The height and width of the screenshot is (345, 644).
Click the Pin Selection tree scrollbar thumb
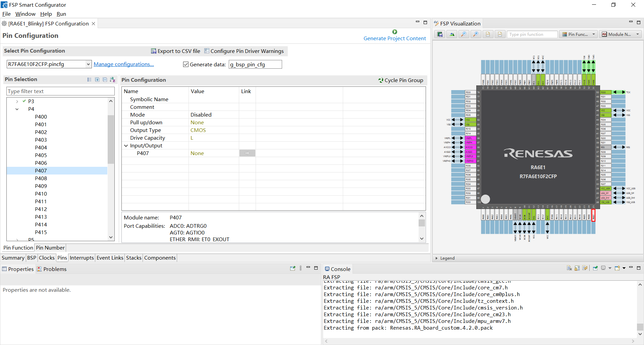(111, 139)
